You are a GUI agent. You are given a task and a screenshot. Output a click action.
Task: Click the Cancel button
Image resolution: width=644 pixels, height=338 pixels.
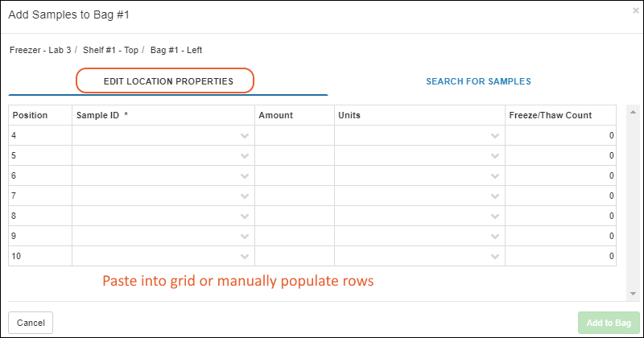pyautogui.click(x=31, y=323)
